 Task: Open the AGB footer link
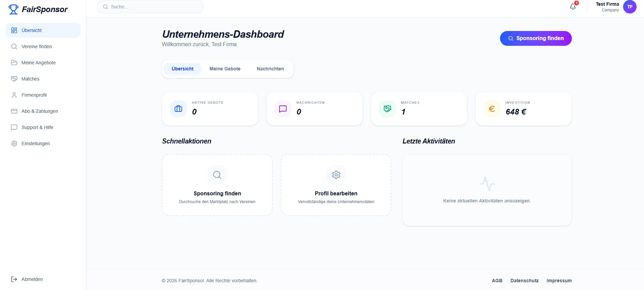pyautogui.click(x=497, y=281)
